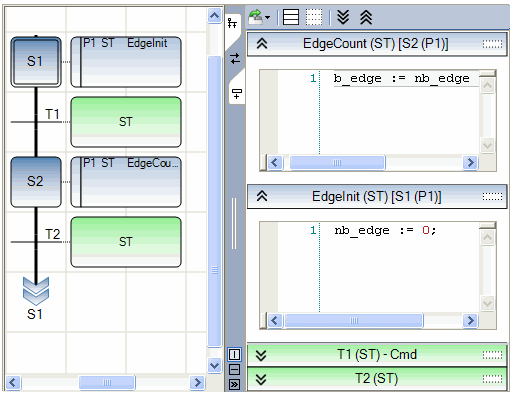This screenshot has width=517, height=407.
Task: Click the T2 (ST) title text
Action: (x=376, y=378)
